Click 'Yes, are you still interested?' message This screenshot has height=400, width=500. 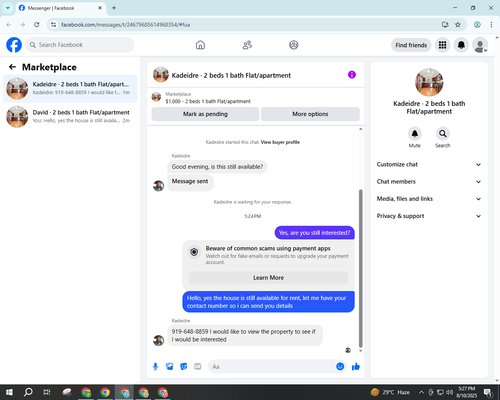(x=314, y=233)
